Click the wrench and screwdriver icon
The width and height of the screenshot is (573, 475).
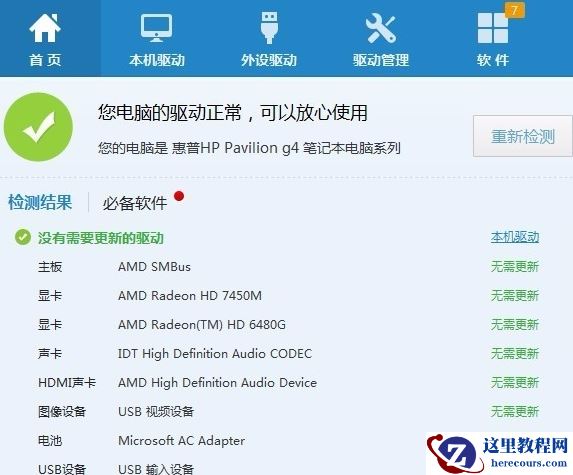click(x=381, y=28)
